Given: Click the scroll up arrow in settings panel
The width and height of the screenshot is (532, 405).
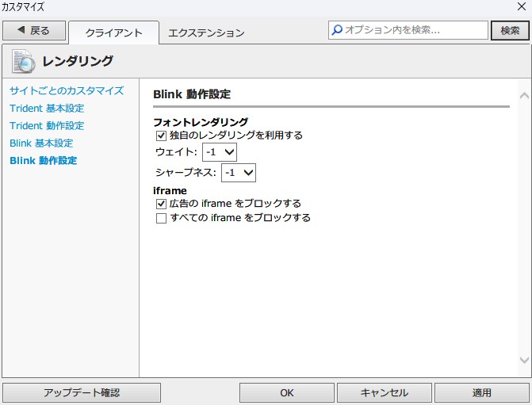Looking at the screenshot, I should [x=524, y=96].
